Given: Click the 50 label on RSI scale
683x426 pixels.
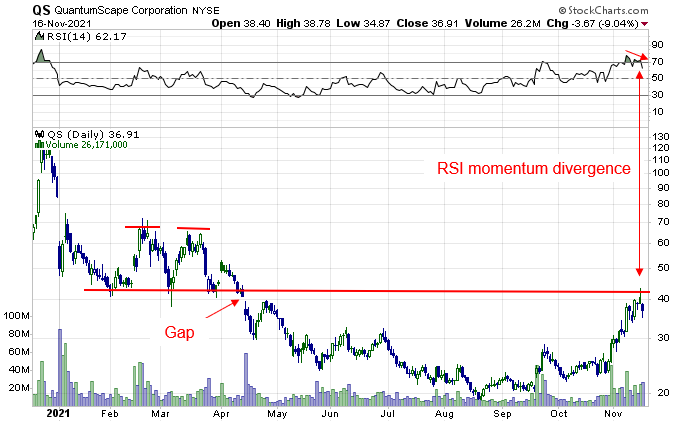Looking at the screenshot, I should click(x=657, y=78).
